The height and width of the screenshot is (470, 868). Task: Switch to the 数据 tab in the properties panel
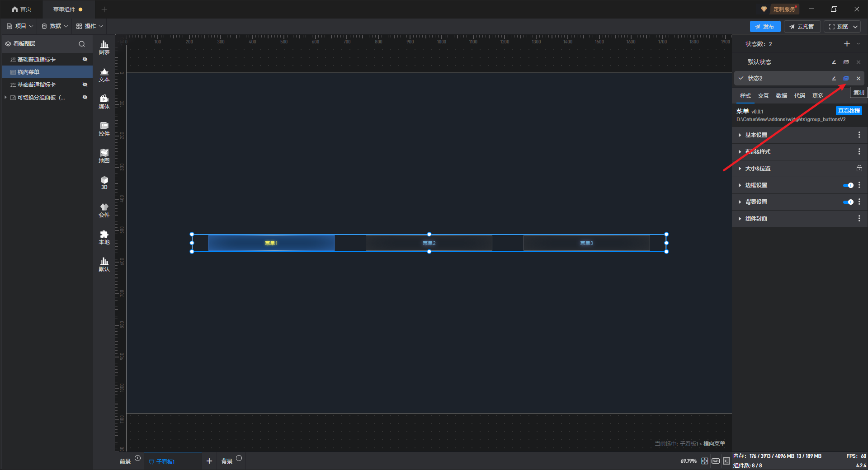click(781, 96)
